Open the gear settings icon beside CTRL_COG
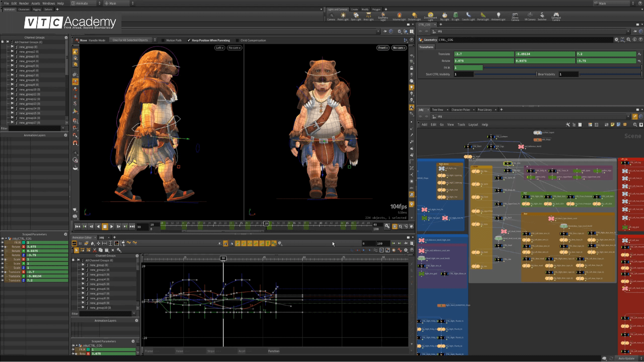This screenshot has height=362, width=644. 616,39
